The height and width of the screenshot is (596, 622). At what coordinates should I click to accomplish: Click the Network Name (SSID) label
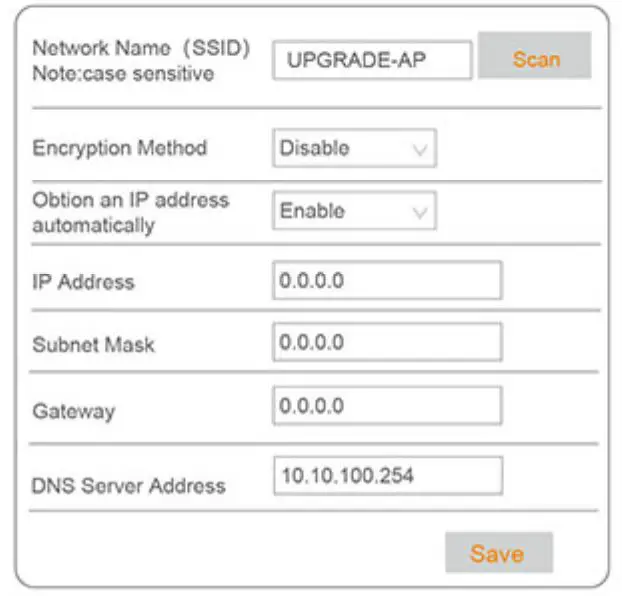(140, 48)
